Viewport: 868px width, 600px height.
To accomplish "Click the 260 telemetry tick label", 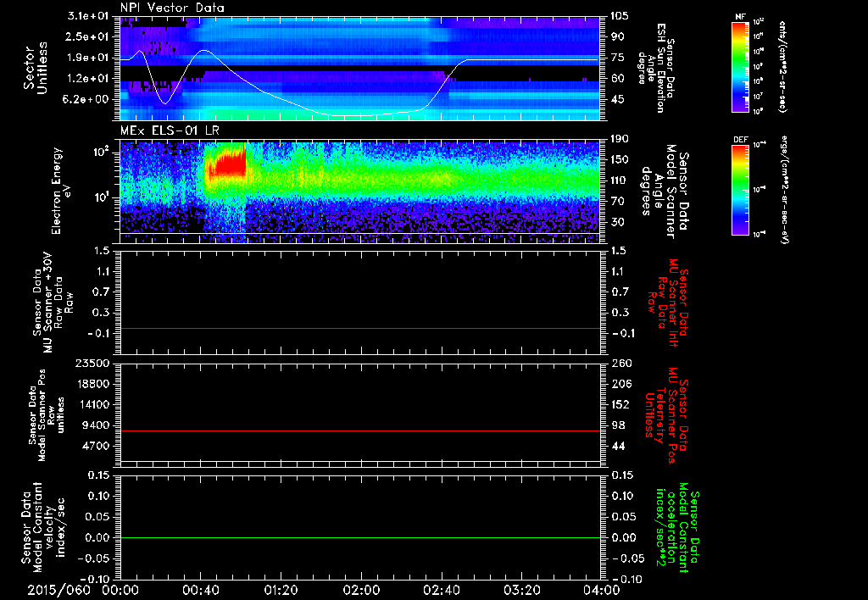I will pos(620,364).
